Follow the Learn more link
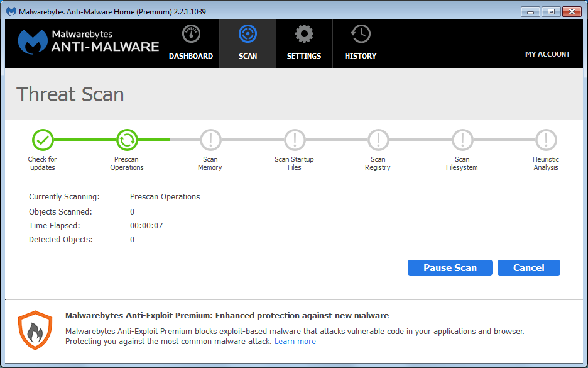The height and width of the screenshot is (368, 588). coord(295,342)
